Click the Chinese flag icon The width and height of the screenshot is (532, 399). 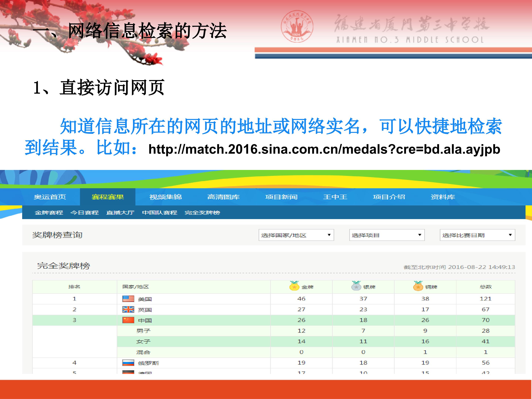pos(128,320)
